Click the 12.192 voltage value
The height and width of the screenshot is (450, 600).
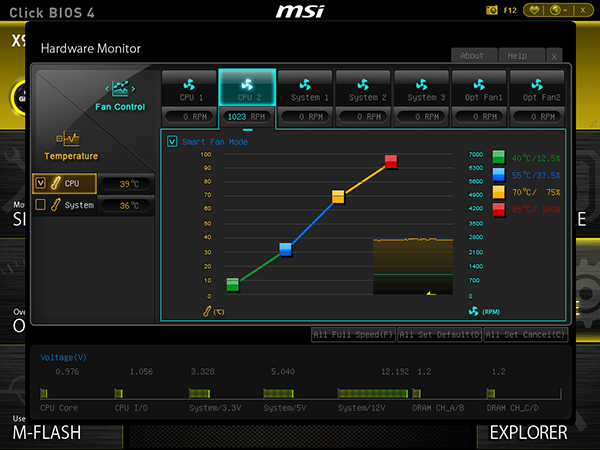coord(395,372)
